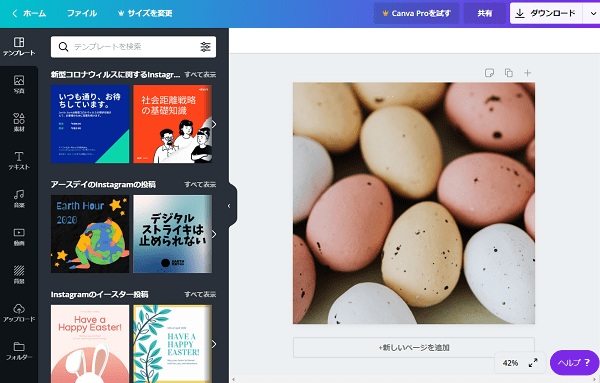
Task: Open the Text (テキスト) sidebar tab
Action: pos(19,161)
